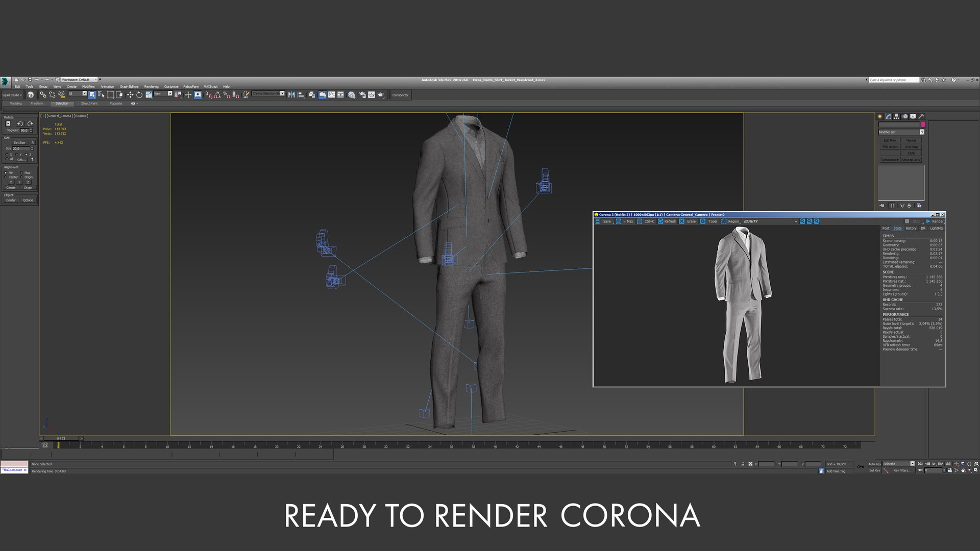Open the Graph Editors menu
The image size is (980, 551).
[x=129, y=86]
